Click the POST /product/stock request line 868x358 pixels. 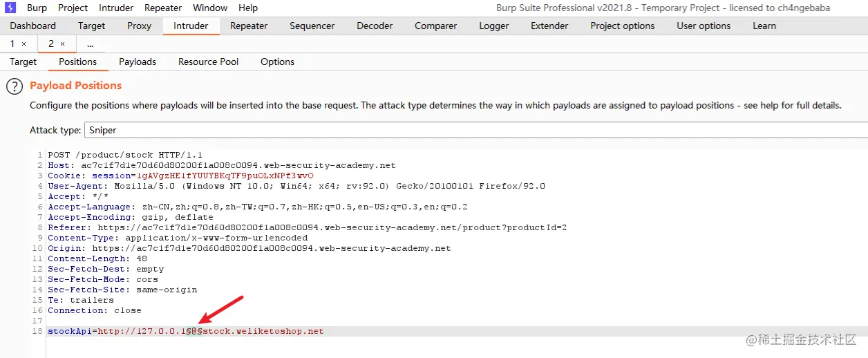(x=125, y=155)
